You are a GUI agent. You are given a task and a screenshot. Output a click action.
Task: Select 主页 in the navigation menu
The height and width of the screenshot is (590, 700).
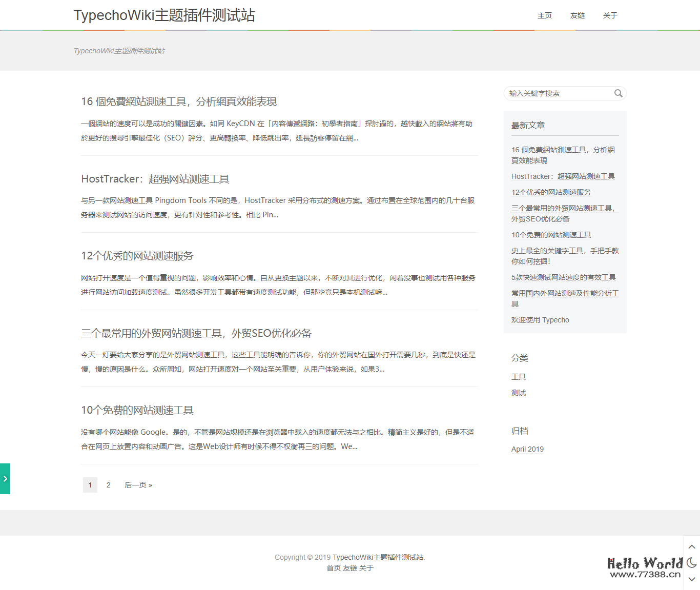[545, 16]
